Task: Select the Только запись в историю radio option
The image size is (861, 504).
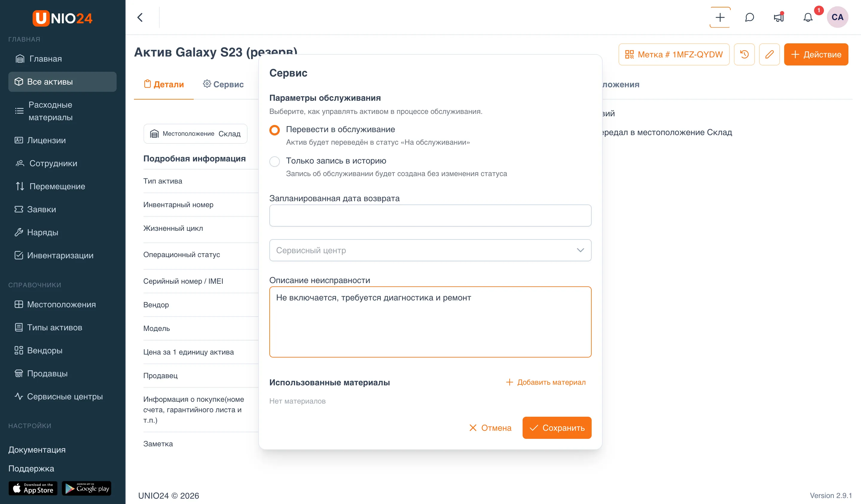Action: (x=274, y=161)
